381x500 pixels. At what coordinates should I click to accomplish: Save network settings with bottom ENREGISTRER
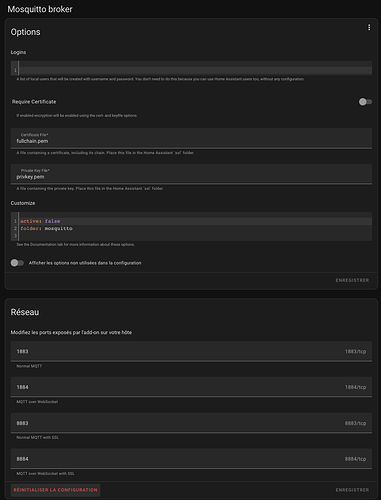coord(352,490)
